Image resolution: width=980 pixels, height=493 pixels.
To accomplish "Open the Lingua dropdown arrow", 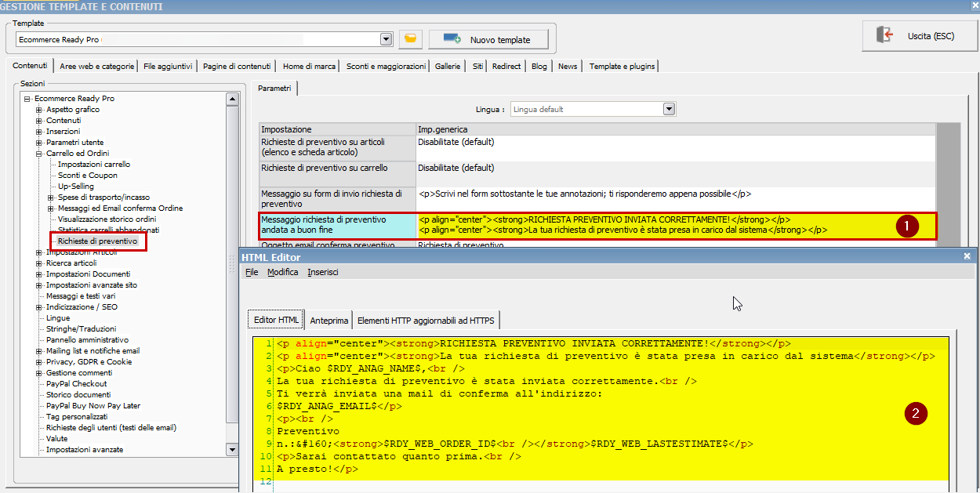I will point(669,109).
